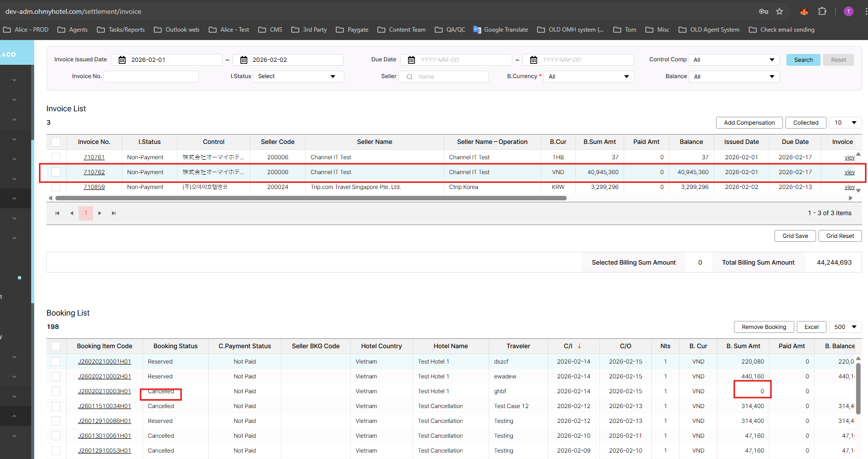This screenshot has height=459, width=868.
Task: Open the browser extensions puzzle icon
Action: (x=822, y=11)
